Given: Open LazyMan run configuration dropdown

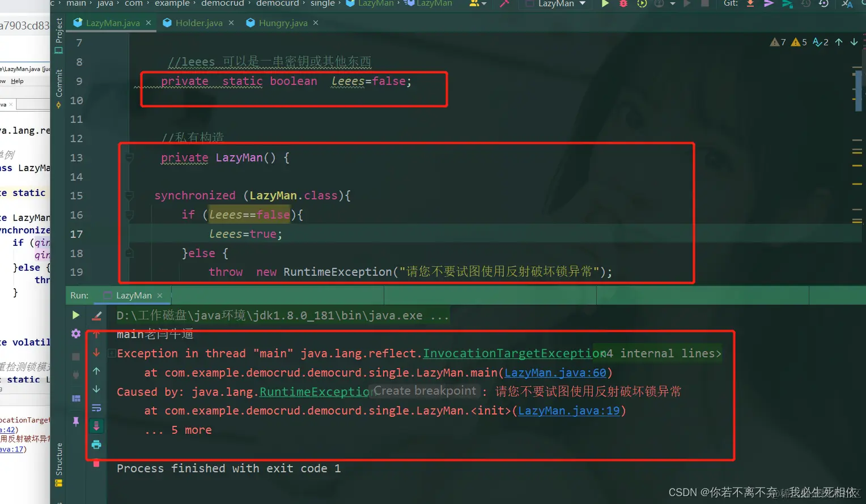Looking at the screenshot, I should [x=556, y=3].
